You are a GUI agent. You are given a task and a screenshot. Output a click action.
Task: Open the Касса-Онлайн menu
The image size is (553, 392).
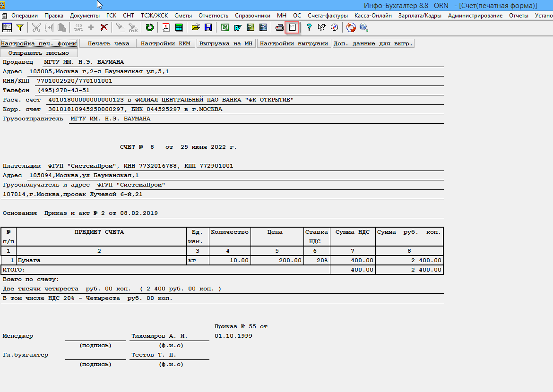tap(373, 16)
